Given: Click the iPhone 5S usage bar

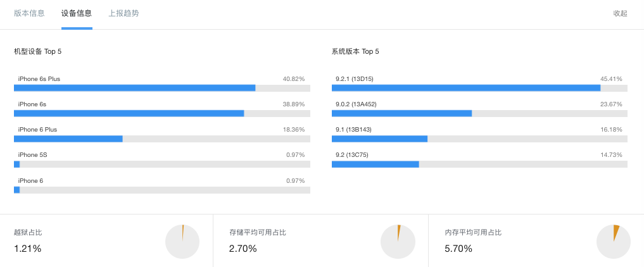Looking at the screenshot, I should pyautogui.click(x=161, y=164).
